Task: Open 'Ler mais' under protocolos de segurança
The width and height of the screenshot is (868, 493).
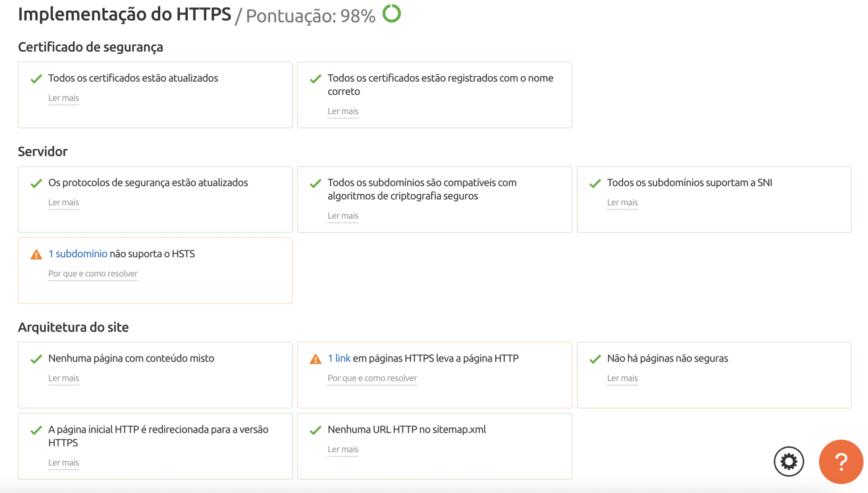Action: pos(64,202)
